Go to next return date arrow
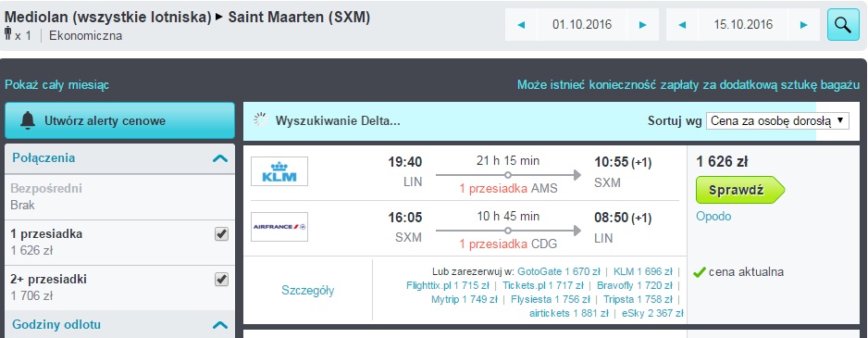The image size is (868, 338). point(804,24)
